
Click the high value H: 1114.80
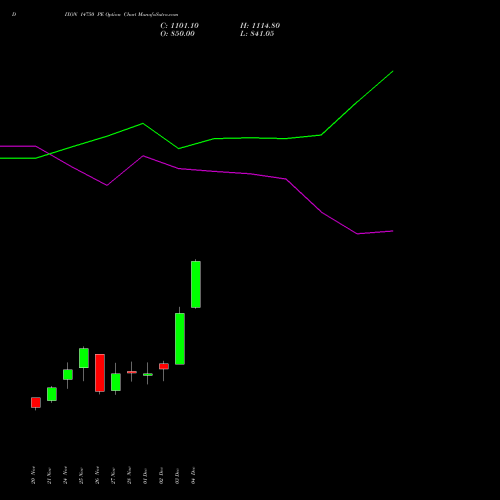coord(260,26)
